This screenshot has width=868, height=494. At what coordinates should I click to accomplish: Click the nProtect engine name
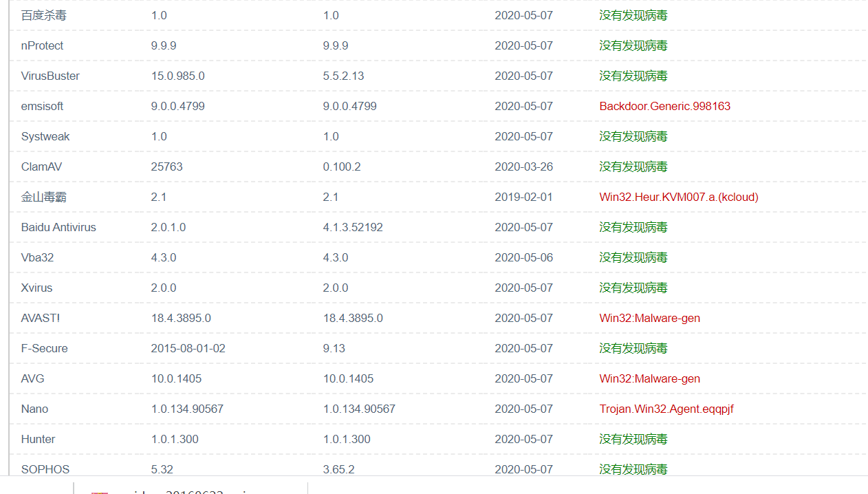(x=42, y=45)
